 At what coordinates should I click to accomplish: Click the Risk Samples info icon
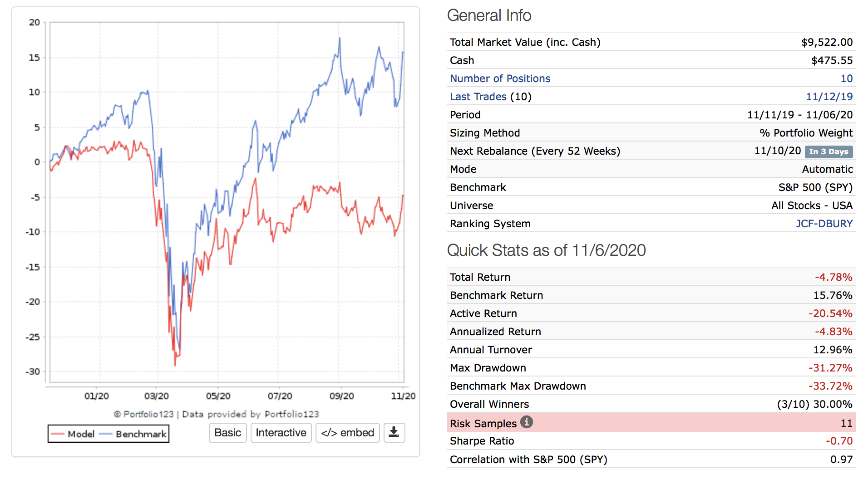[x=526, y=422]
